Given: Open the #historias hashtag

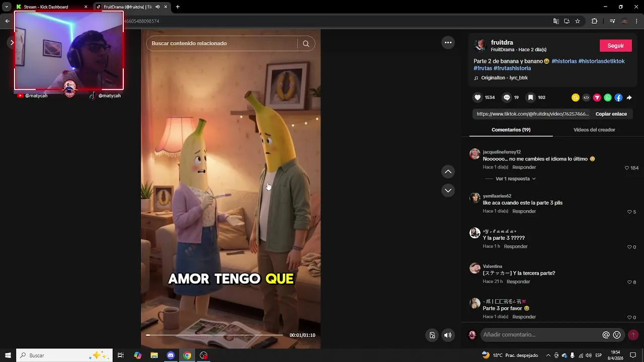Looking at the screenshot, I should (x=564, y=61).
